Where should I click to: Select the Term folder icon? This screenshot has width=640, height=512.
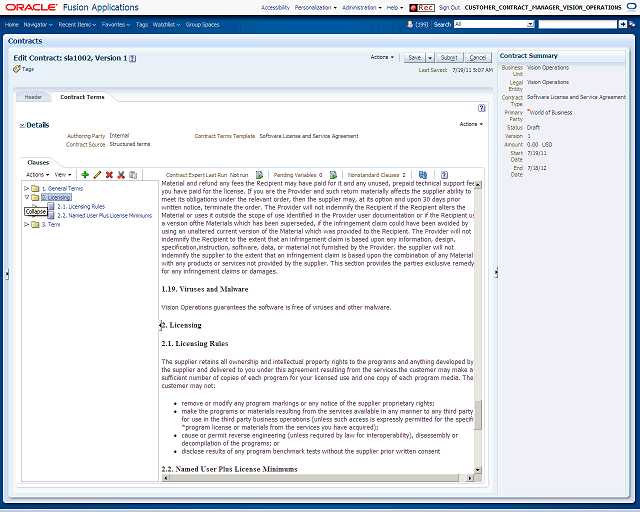pos(36,225)
